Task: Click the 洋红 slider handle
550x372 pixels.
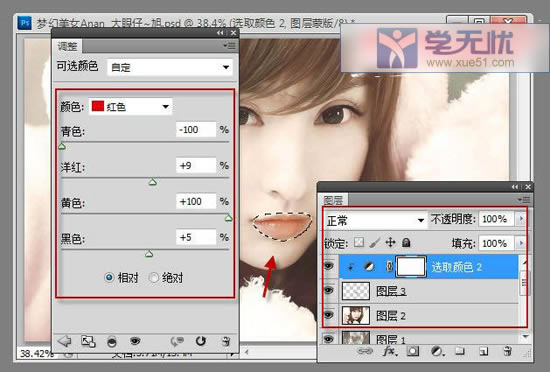Action: [152, 182]
